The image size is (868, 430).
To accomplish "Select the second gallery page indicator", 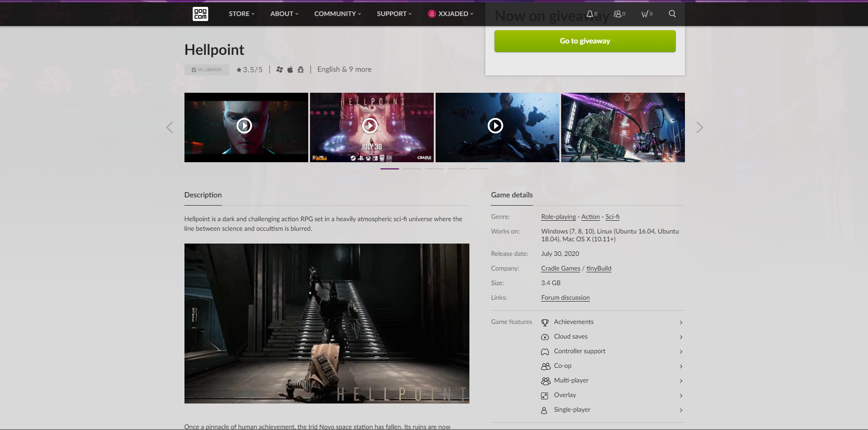I will pyautogui.click(x=412, y=169).
